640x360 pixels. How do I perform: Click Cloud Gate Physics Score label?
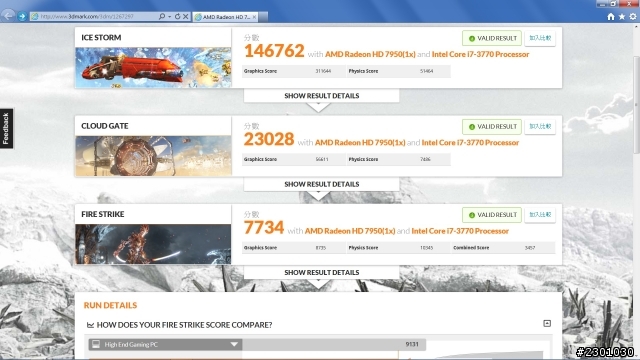(x=363, y=160)
